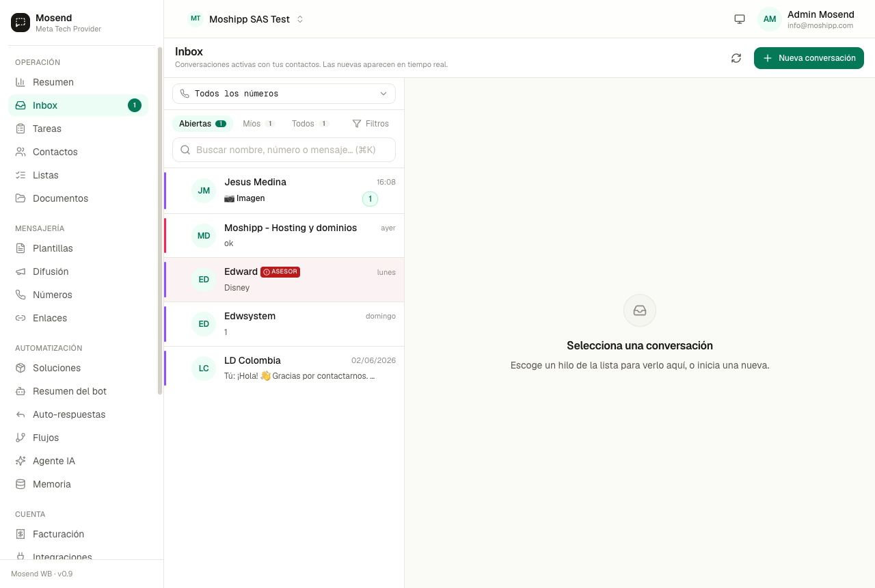Click the Contactos people icon
The height and width of the screenshot is (588, 875).
(x=21, y=152)
